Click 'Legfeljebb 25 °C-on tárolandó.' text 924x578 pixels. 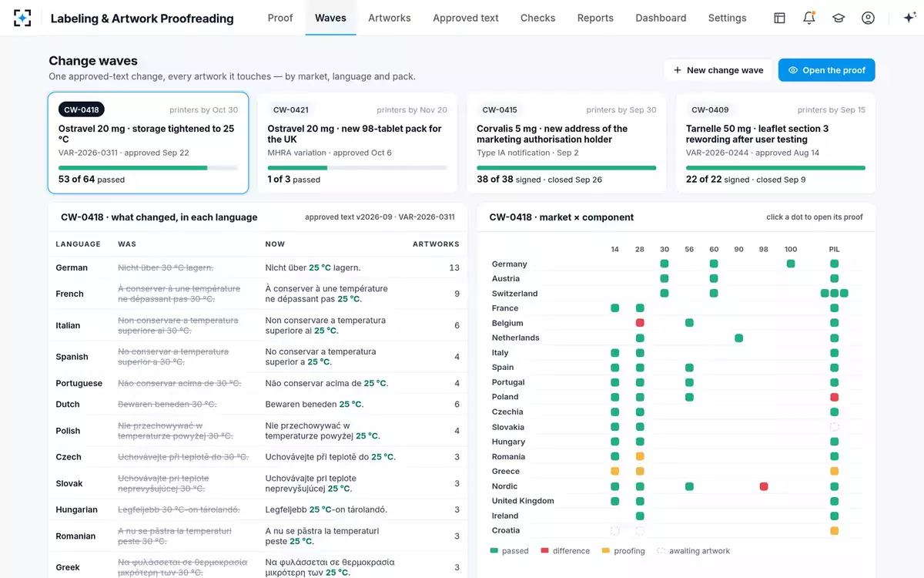(326, 509)
